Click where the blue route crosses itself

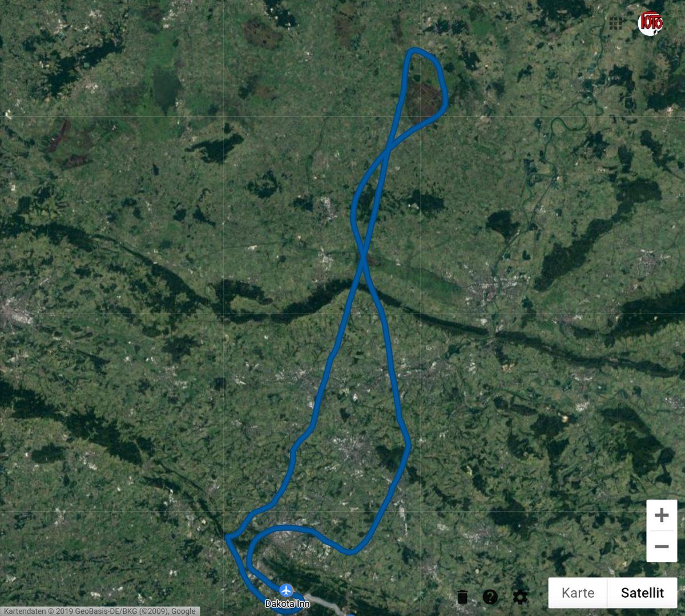363,257
